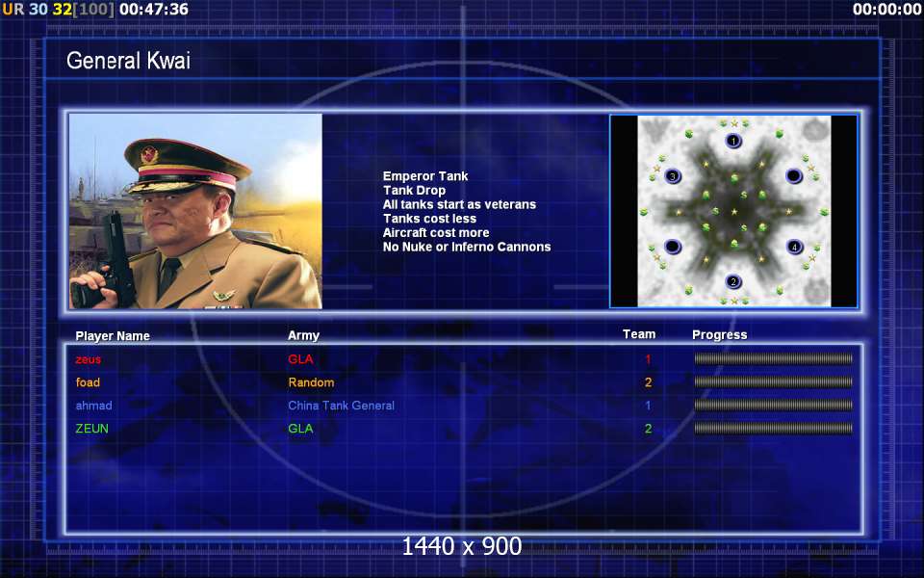The width and height of the screenshot is (924, 578).
Task: Select player name 'ZEUN'
Action: [x=92, y=428]
